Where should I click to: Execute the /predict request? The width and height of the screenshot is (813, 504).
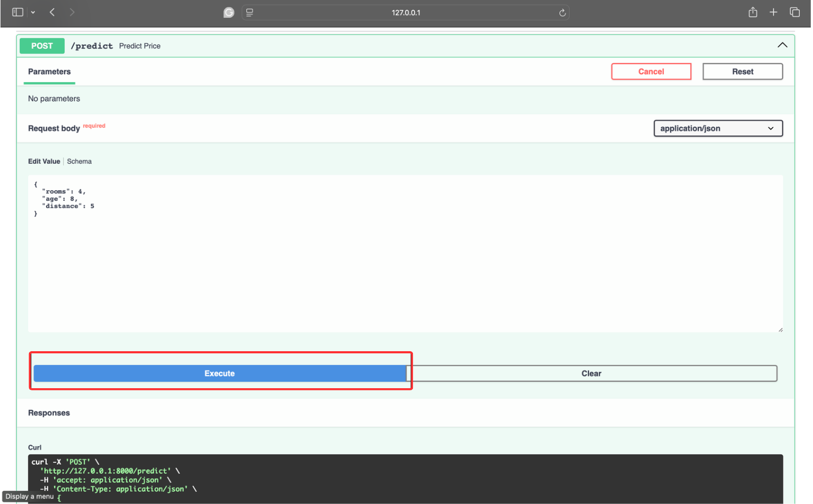(220, 373)
